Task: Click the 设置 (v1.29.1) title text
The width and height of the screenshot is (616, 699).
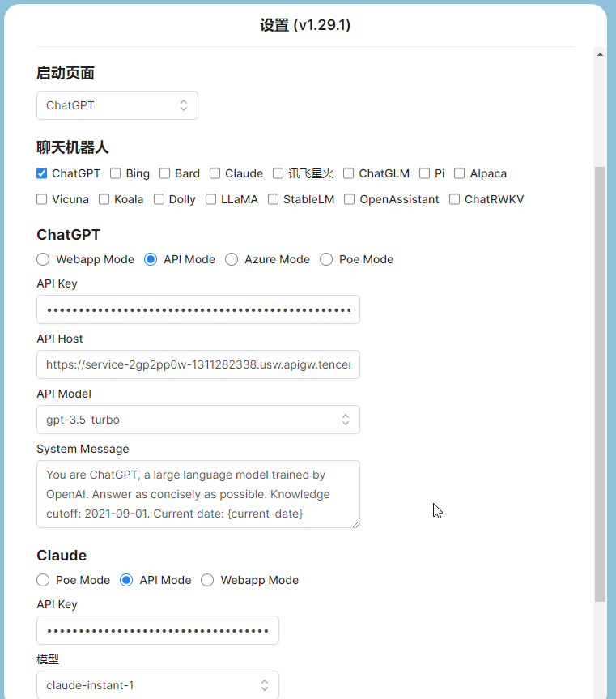Action: point(305,25)
